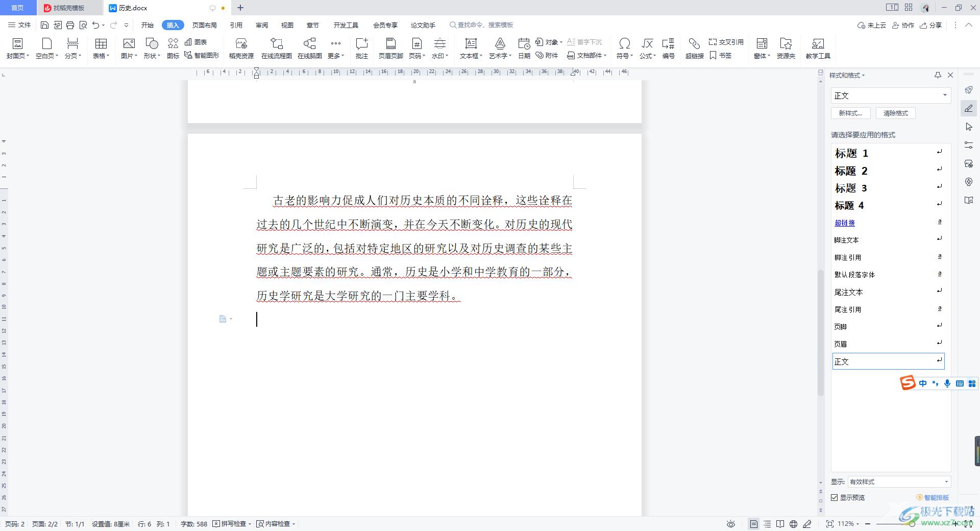Image resolution: width=980 pixels, height=531 pixels.
Task: Insert a 文本框 text box
Action: click(471, 49)
